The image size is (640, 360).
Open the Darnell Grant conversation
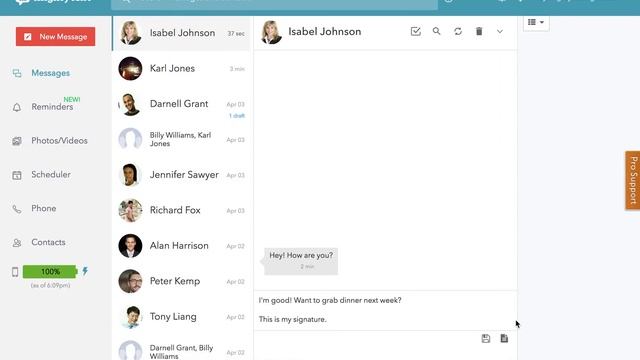point(181,104)
